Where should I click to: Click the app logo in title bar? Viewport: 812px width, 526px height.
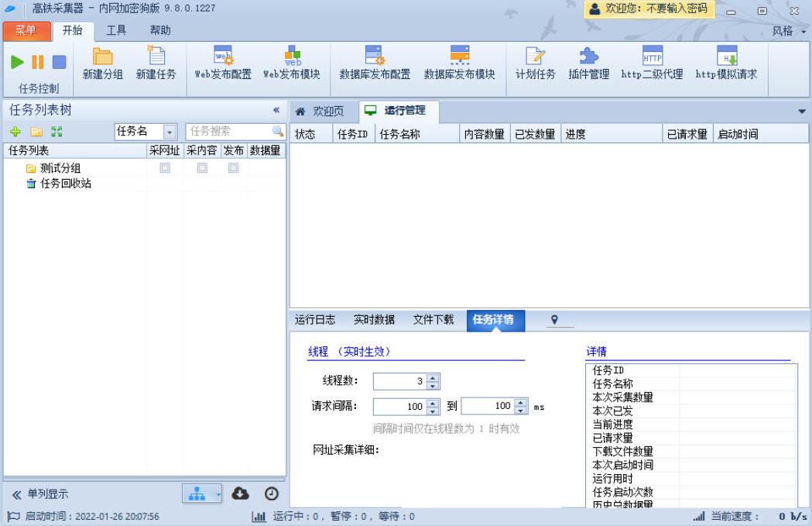pos(10,9)
